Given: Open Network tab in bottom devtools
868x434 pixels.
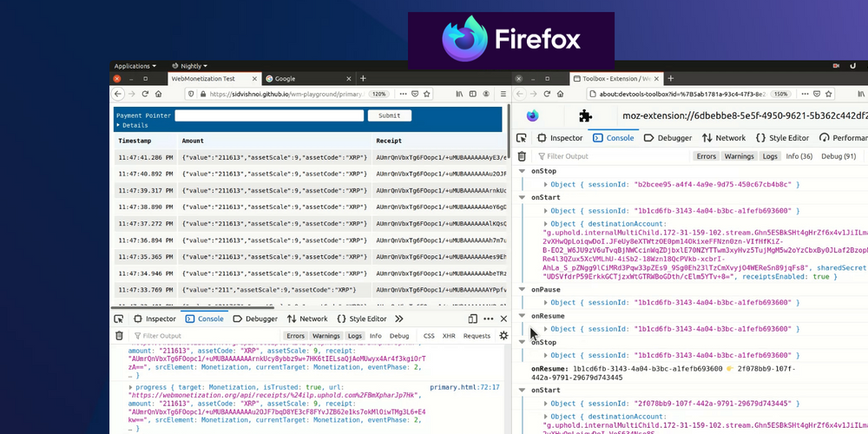Looking at the screenshot, I should tap(307, 319).
